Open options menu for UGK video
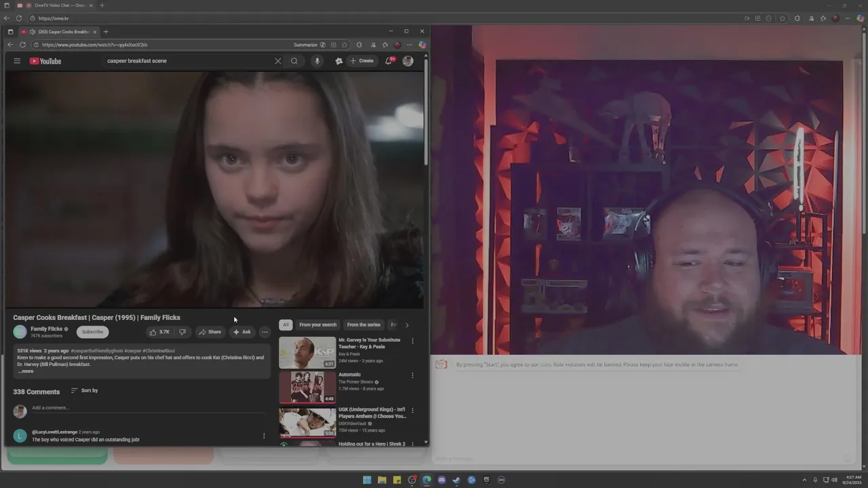This screenshot has height=488, width=868. (x=412, y=410)
